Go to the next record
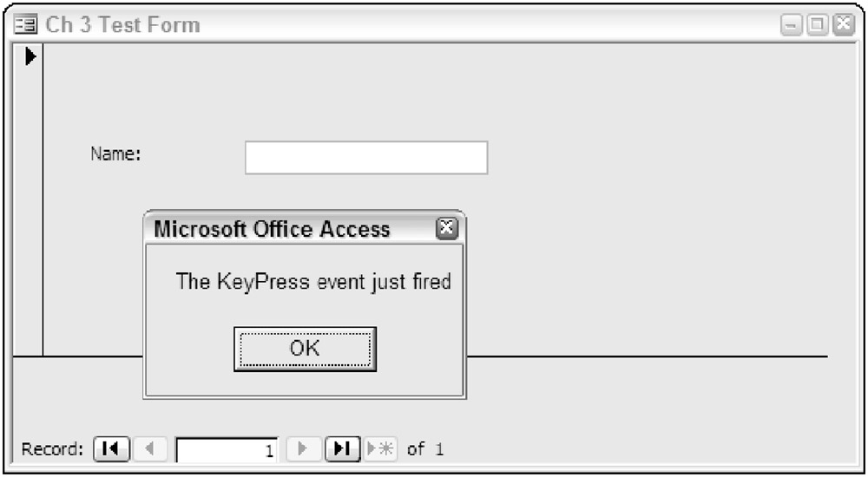This screenshot has width=868, height=477. point(303,449)
